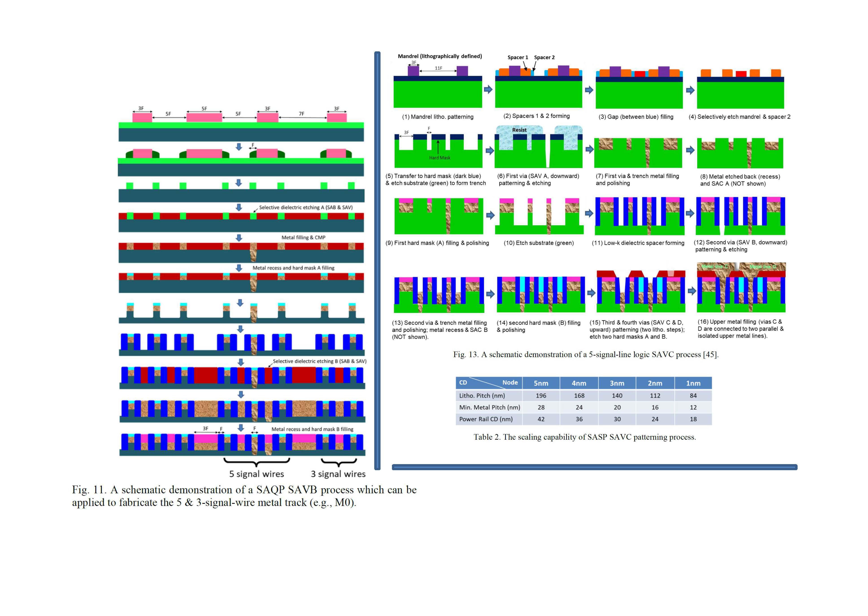Click the step (10) etched substrate diagram
The image size is (868, 616).
click(x=539, y=216)
